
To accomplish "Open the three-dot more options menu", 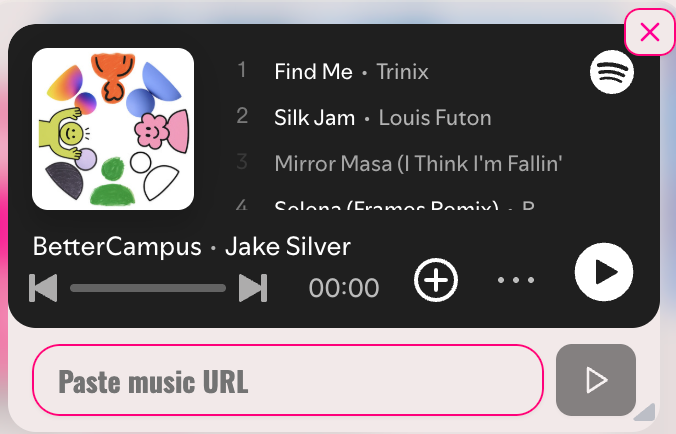I will [516, 280].
